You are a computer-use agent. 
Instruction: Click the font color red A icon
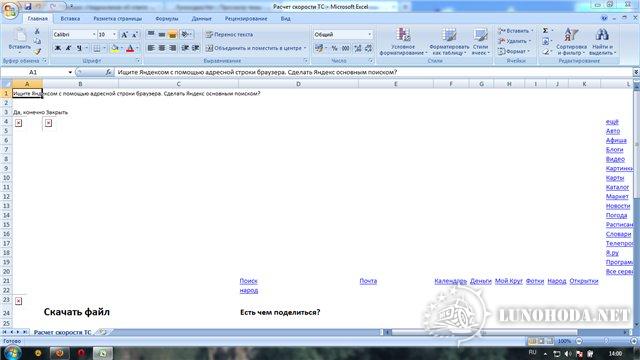(130, 48)
